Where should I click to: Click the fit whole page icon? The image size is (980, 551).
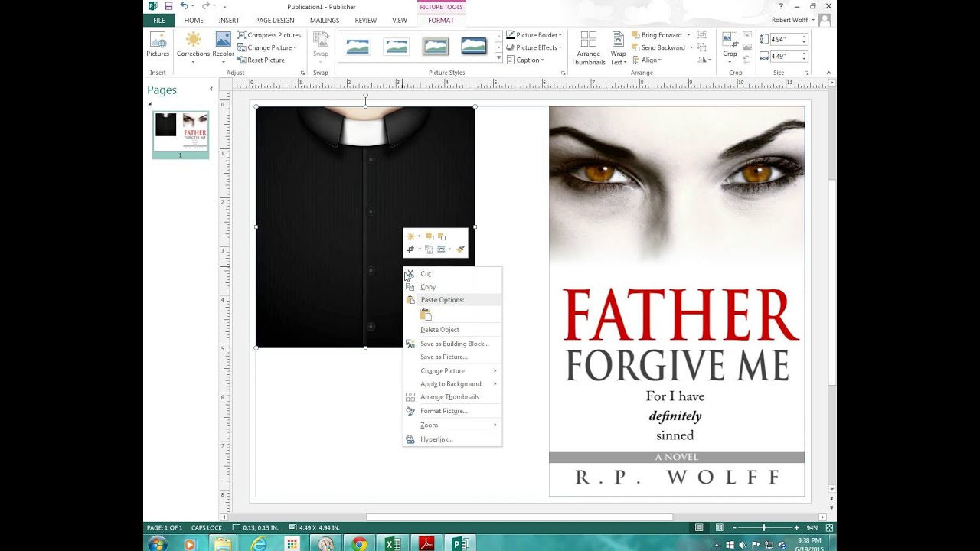tap(829, 528)
